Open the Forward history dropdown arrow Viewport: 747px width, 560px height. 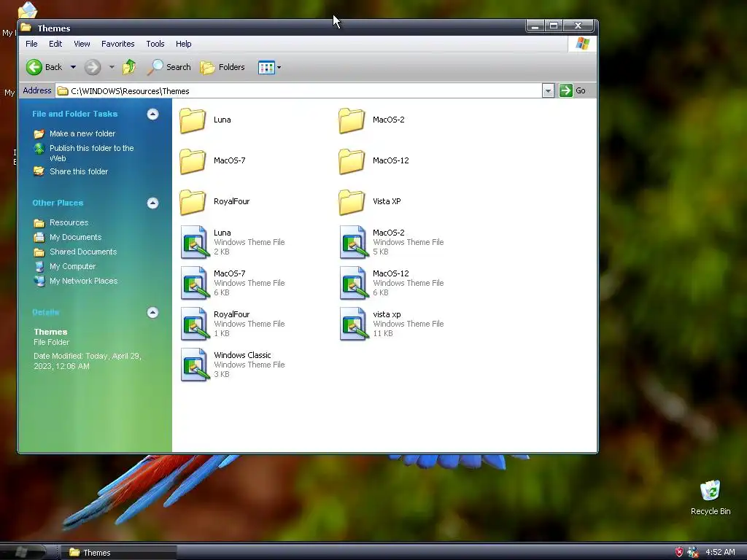[112, 67]
